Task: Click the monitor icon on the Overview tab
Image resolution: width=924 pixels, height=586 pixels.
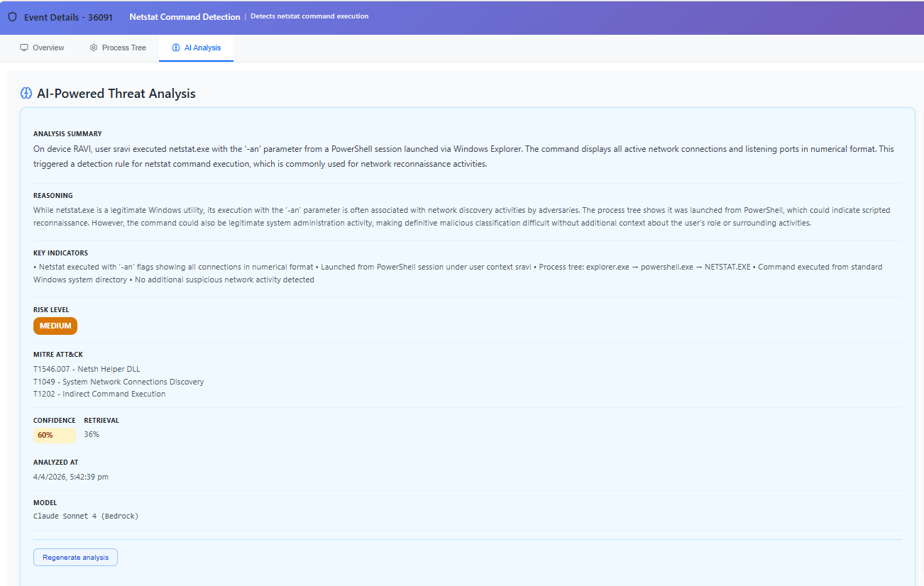Action: click(x=24, y=48)
